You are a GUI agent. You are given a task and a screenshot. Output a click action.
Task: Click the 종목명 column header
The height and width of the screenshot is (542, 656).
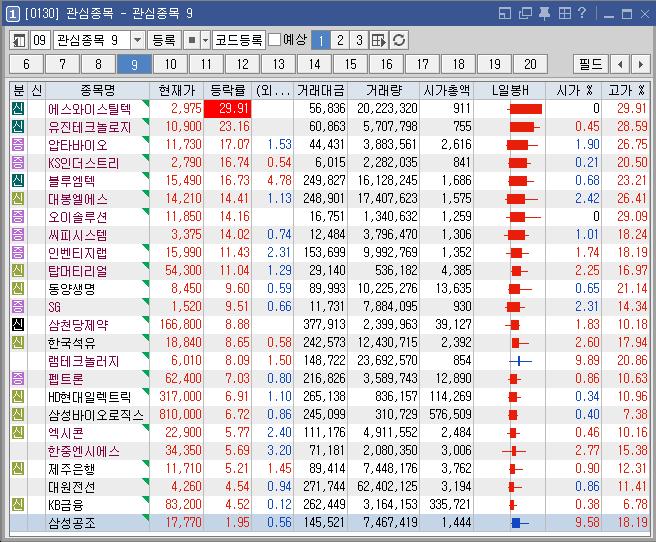(97, 90)
